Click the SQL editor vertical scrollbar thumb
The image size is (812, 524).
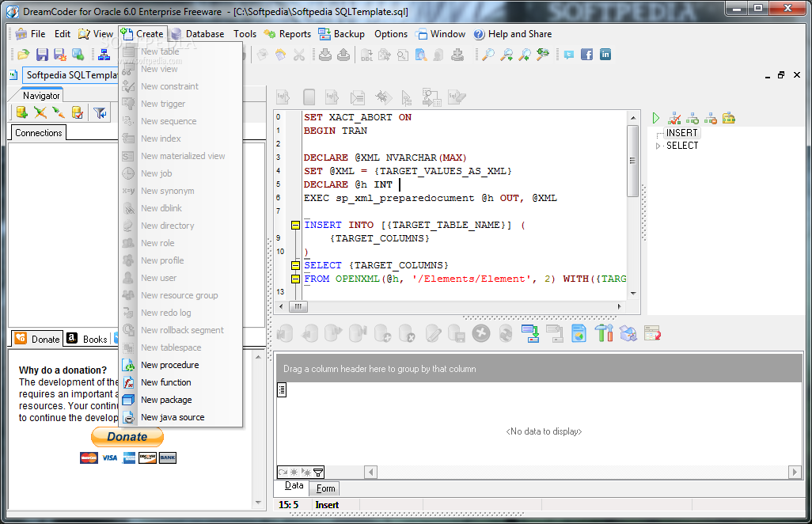click(633, 161)
